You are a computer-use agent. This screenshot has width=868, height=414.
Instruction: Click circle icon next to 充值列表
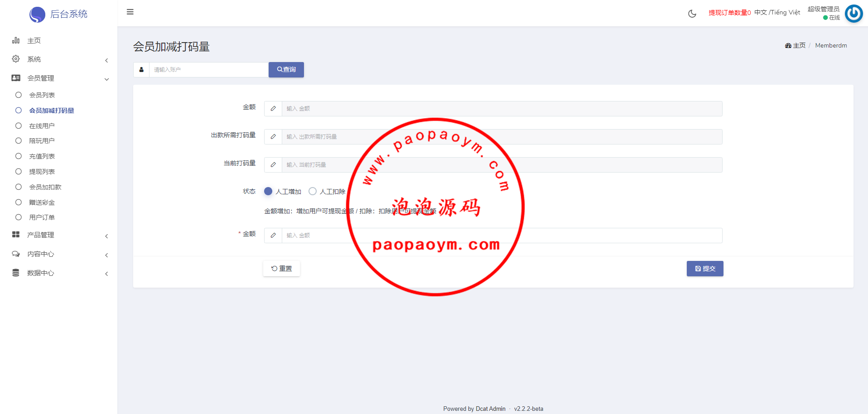[19, 156]
